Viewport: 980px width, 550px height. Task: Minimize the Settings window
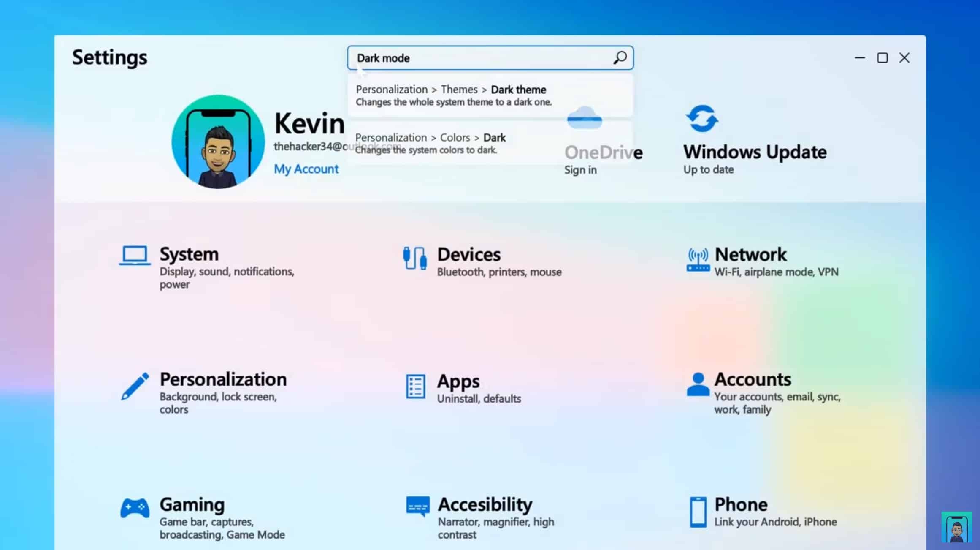(860, 58)
